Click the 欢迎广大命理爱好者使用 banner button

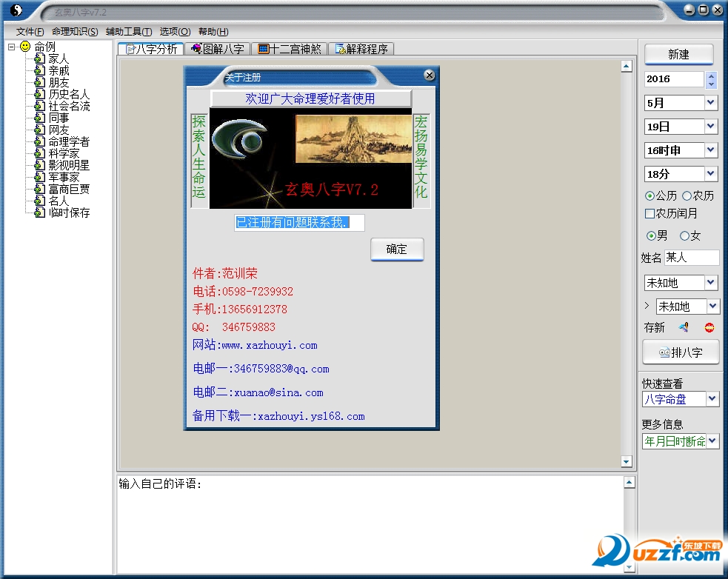(x=310, y=98)
